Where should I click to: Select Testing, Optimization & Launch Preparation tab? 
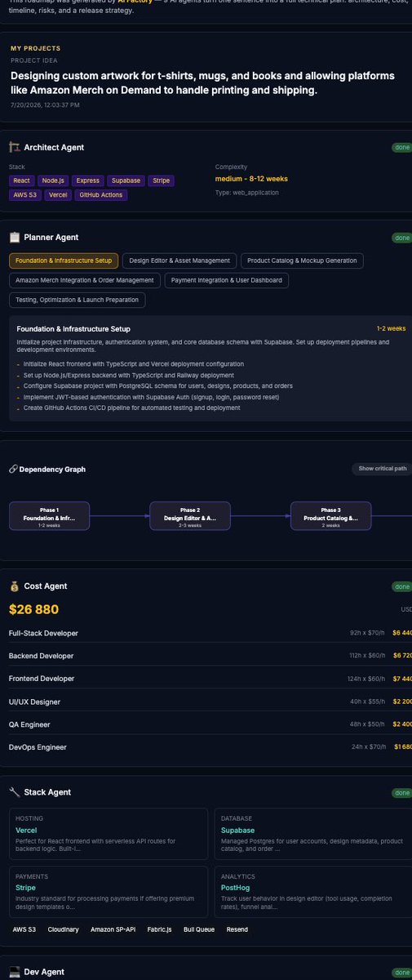pos(78,300)
